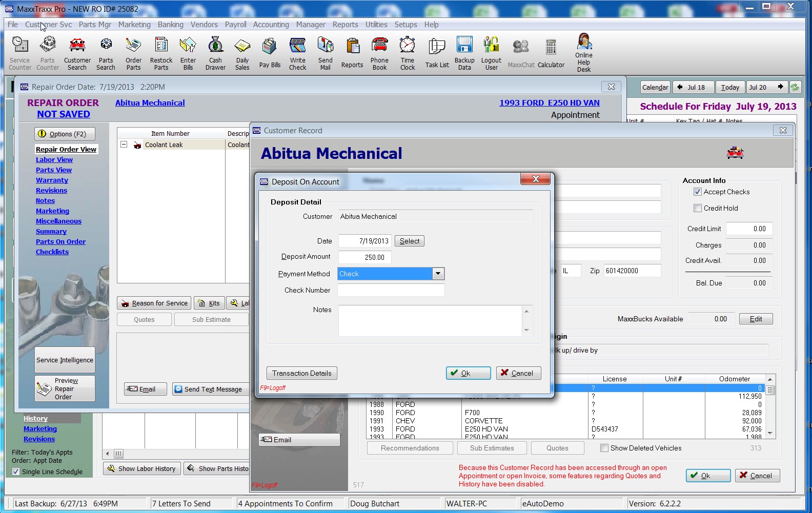Click Send Text Message button

[211, 389]
